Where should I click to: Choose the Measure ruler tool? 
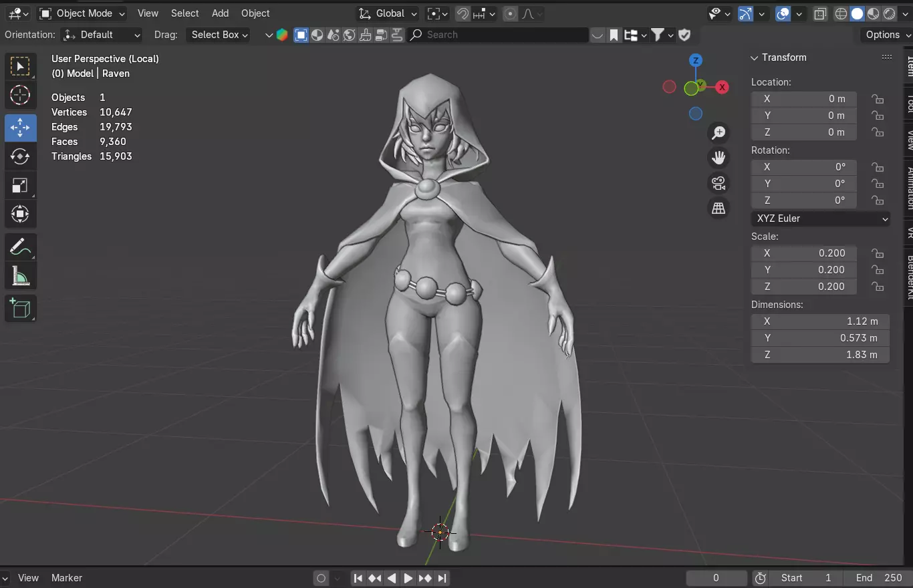tap(20, 276)
